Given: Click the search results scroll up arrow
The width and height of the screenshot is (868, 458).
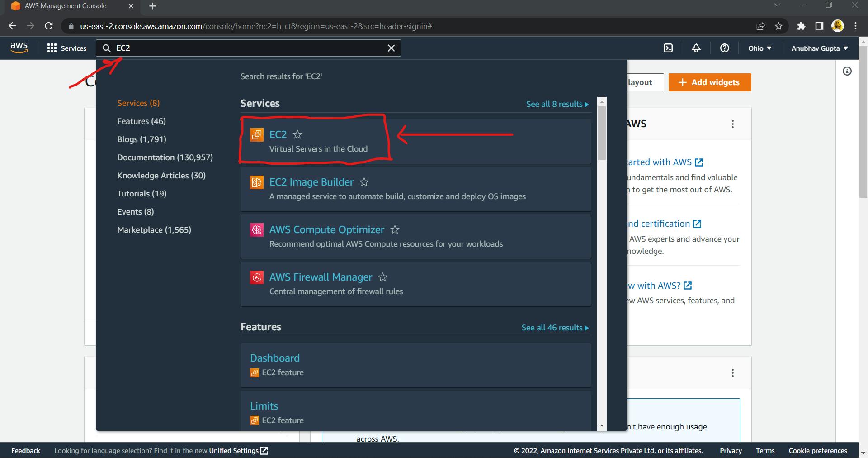Looking at the screenshot, I should (601, 102).
